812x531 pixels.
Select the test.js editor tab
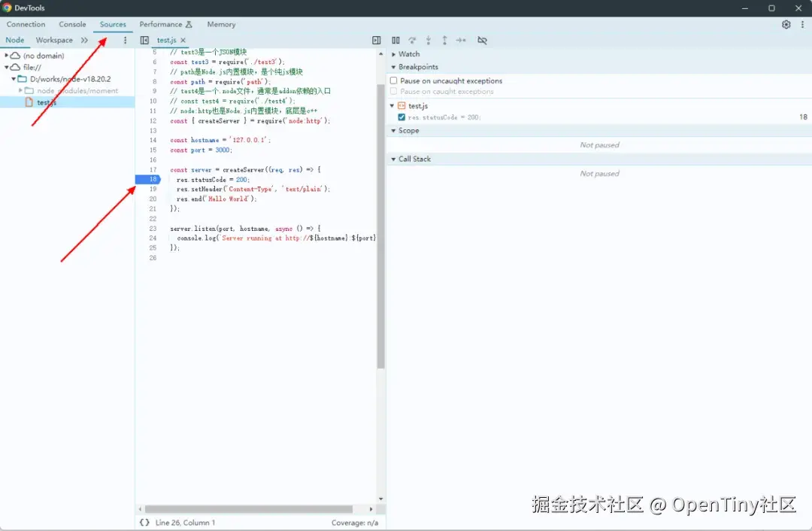166,40
